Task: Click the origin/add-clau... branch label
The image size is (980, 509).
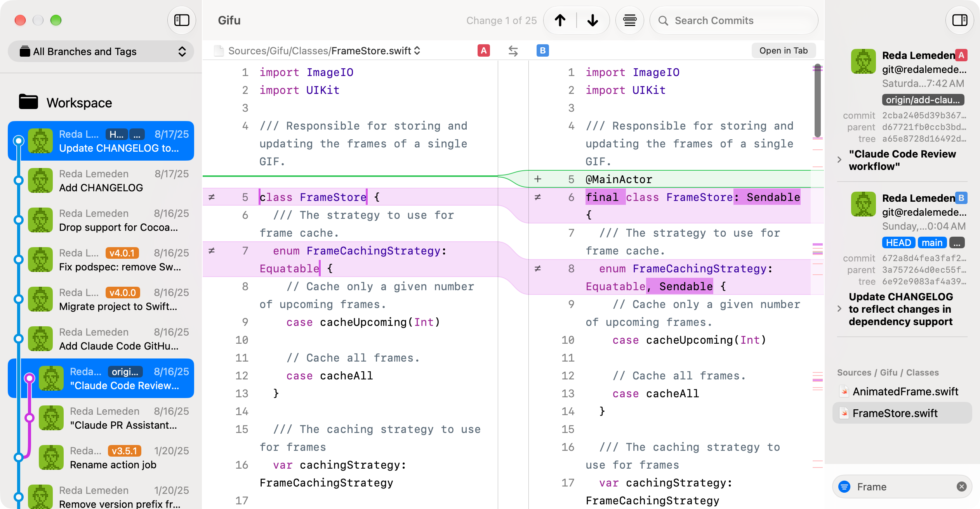Action: [923, 100]
